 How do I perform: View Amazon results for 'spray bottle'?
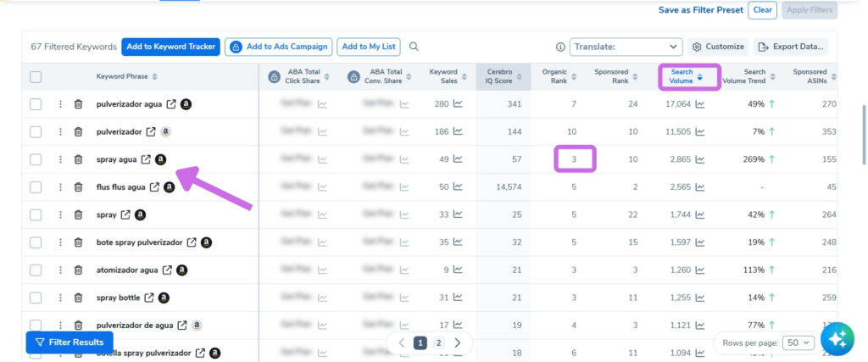[164, 298]
